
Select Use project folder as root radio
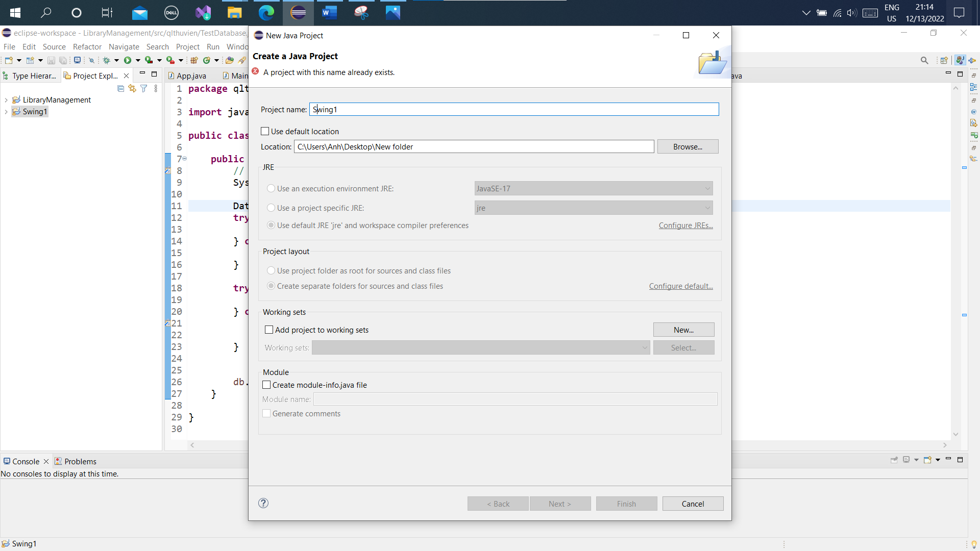point(271,270)
